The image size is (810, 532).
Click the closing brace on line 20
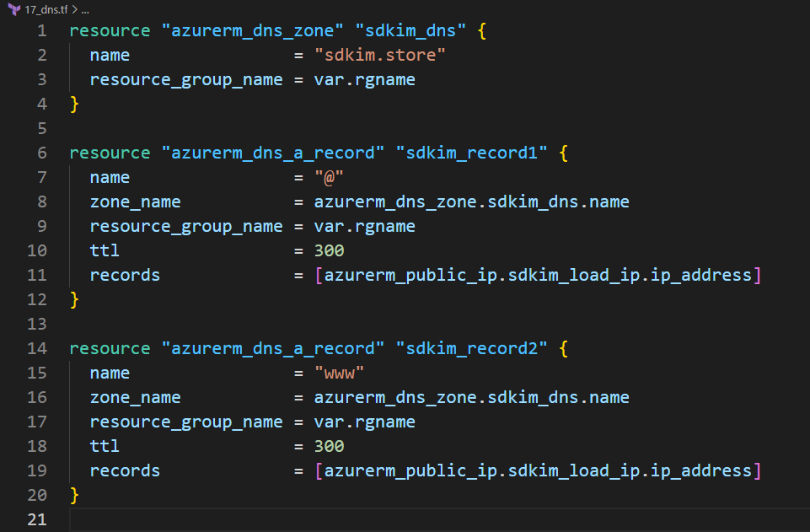(x=74, y=496)
